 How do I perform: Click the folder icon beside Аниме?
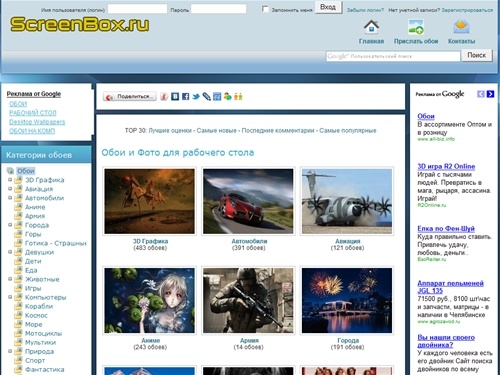18,207
